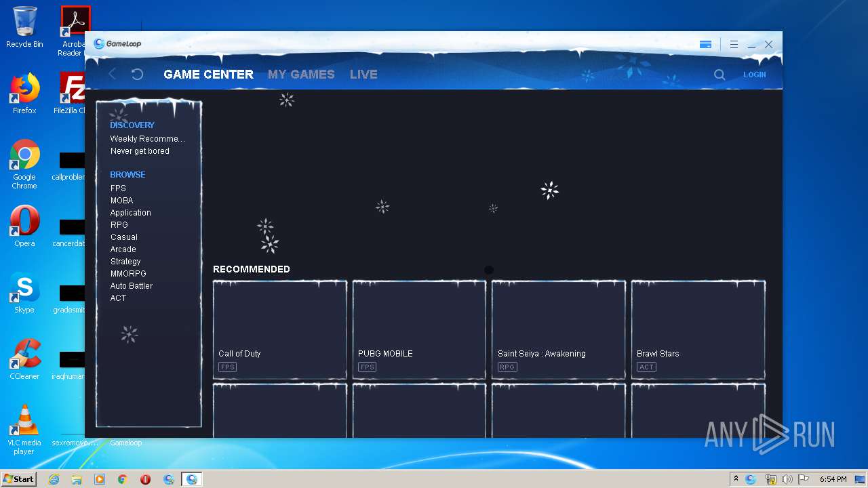The width and height of the screenshot is (868, 488).
Task: Open Windows Explorer from taskbar
Action: (77, 479)
